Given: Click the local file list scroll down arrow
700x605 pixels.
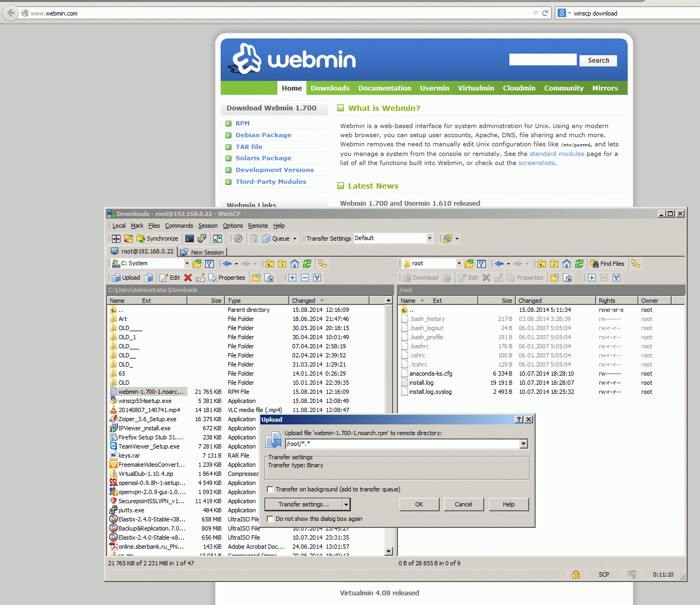Looking at the screenshot, I should click(389, 551).
